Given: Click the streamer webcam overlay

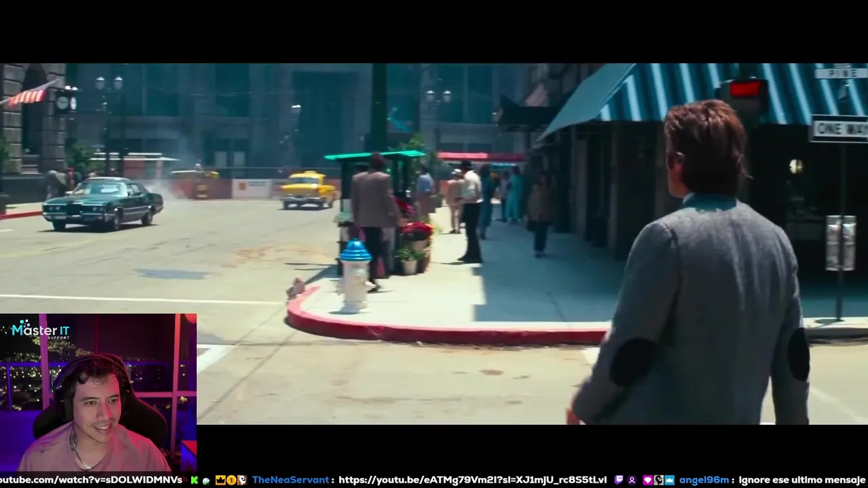Looking at the screenshot, I should pyautogui.click(x=98, y=392).
